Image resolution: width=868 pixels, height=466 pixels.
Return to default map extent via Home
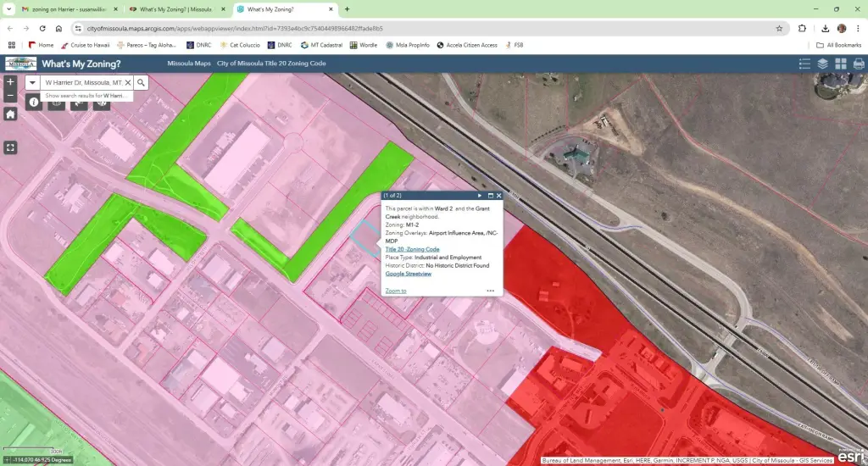click(x=10, y=114)
